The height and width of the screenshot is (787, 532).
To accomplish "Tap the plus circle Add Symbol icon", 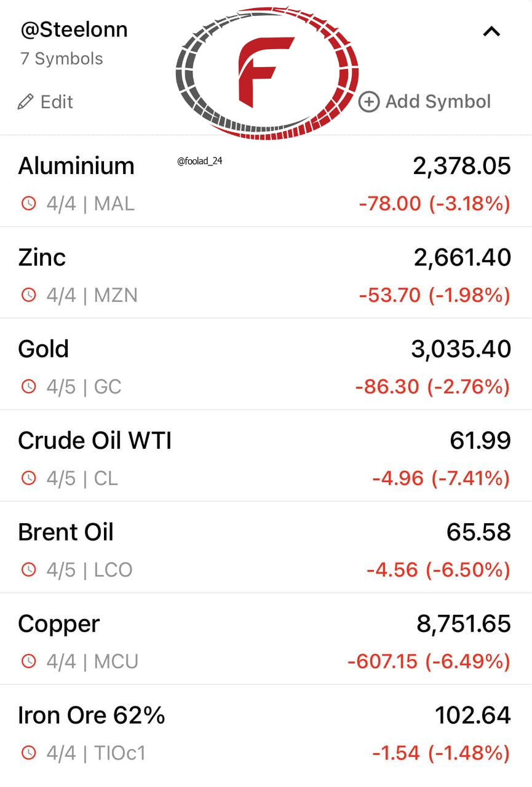I will (369, 101).
